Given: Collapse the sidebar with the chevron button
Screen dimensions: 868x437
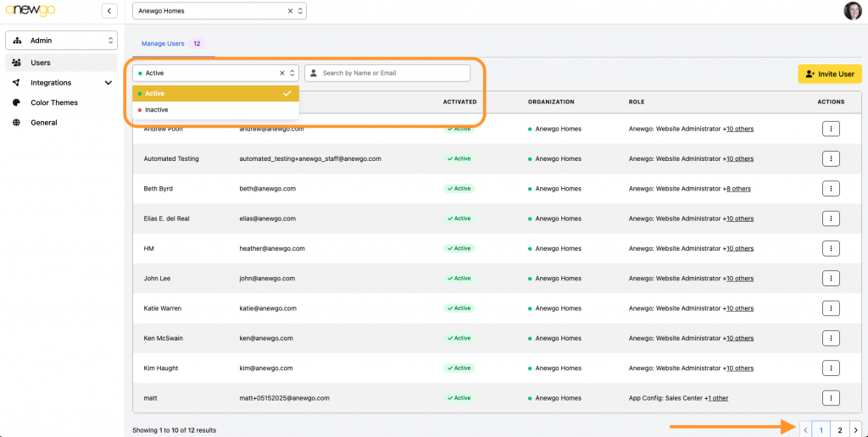Looking at the screenshot, I should click(109, 10).
